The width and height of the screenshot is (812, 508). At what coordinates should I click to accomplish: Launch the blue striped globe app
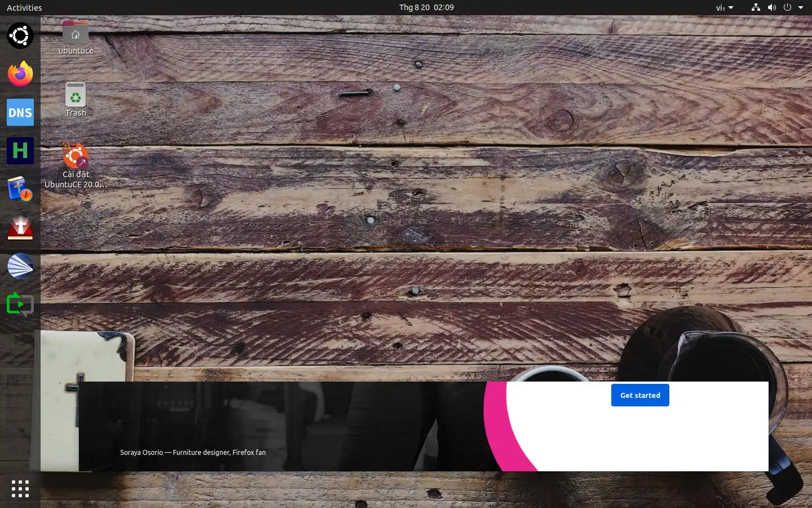tap(20, 266)
